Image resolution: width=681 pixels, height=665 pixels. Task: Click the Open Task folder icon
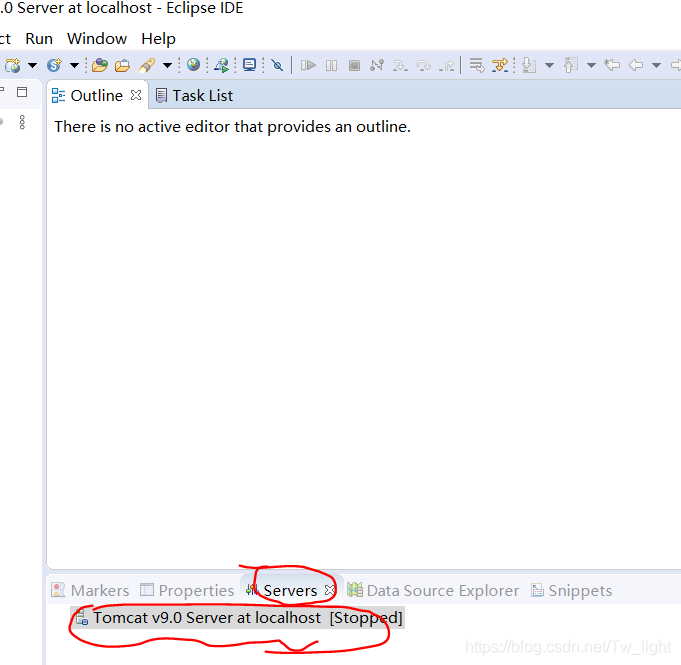coord(122,66)
